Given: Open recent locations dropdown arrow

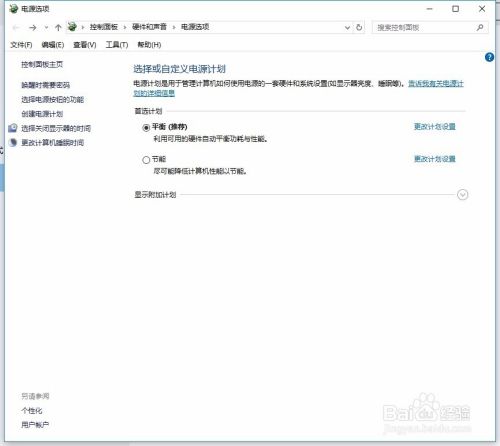Looking at the screenshot, I should [46, 28].
